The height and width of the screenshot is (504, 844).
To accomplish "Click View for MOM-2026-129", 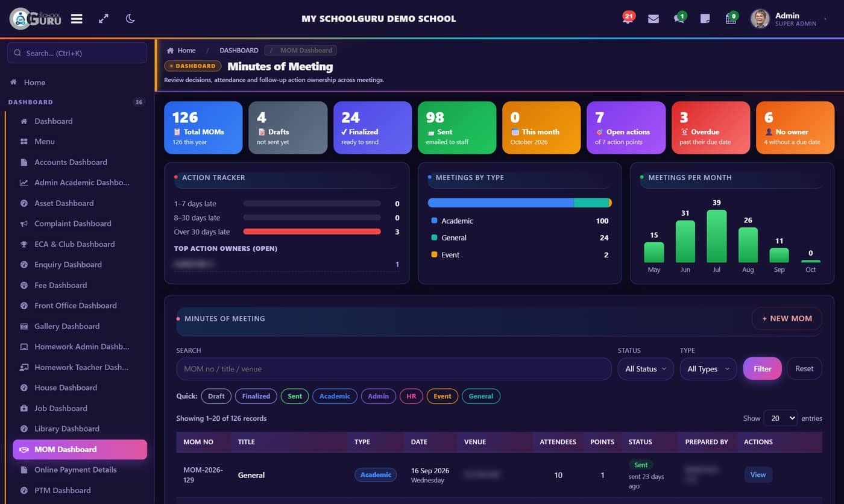I will click(758, 475).
